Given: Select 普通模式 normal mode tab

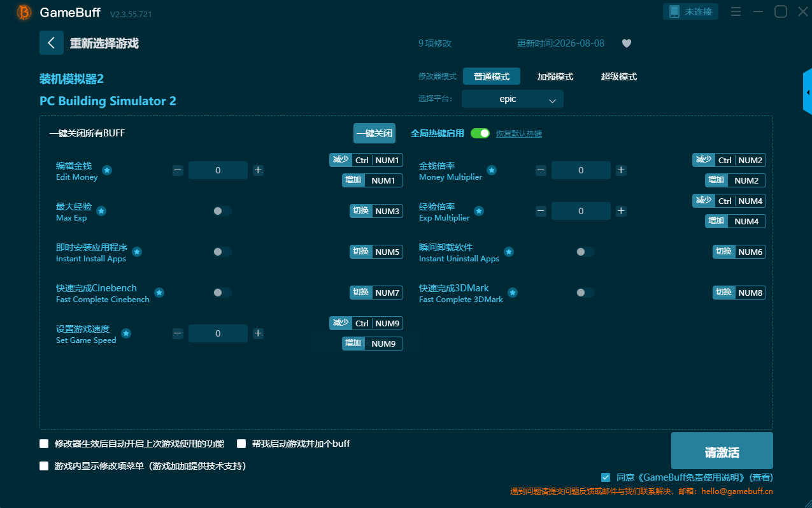Looking at the screenshot, I should (492, 76).
